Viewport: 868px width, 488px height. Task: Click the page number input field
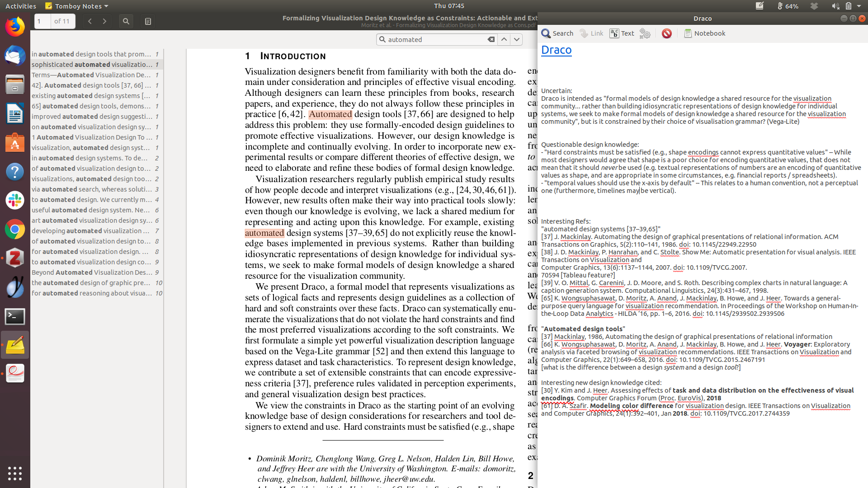(x=42, y=21)
